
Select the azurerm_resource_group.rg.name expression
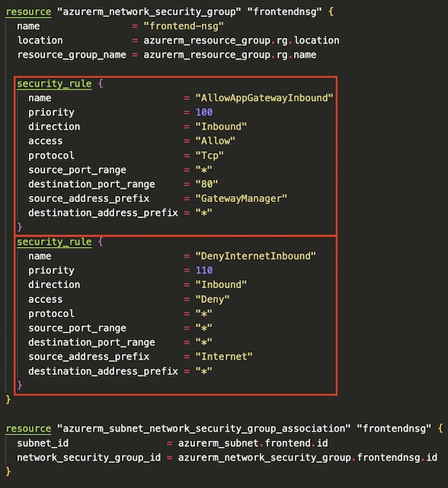click(x=230, y=55)
